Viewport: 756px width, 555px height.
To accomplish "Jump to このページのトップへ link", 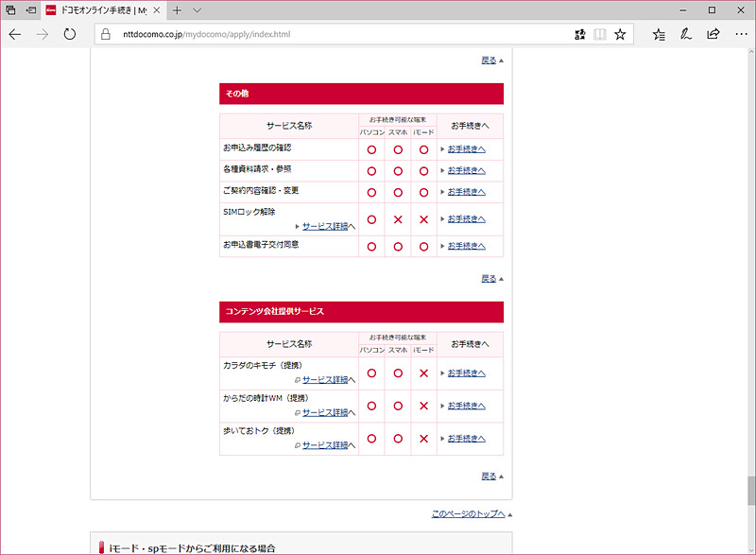I will click(x=468, y=514).
